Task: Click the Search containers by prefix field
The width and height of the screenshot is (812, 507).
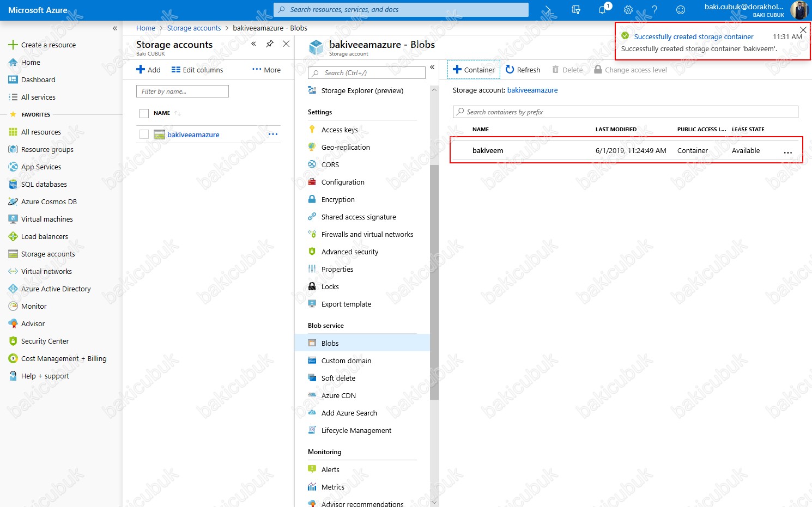Action: point(626,112)
